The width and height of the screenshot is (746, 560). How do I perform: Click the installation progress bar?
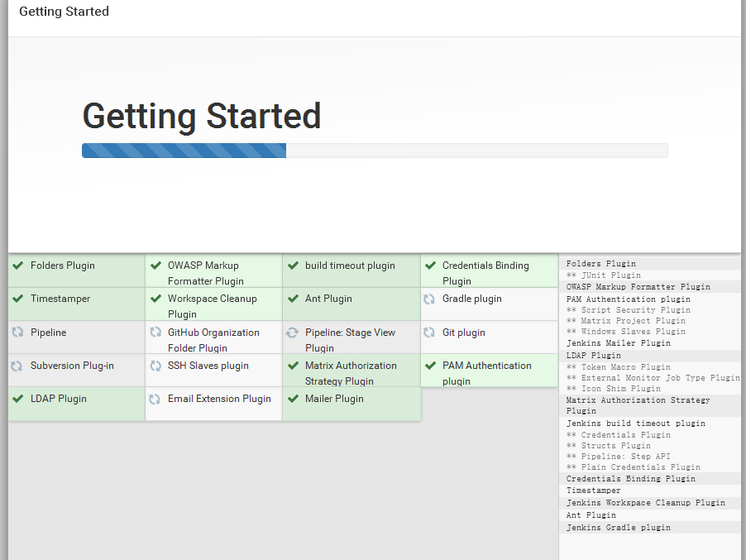[375, 151]
